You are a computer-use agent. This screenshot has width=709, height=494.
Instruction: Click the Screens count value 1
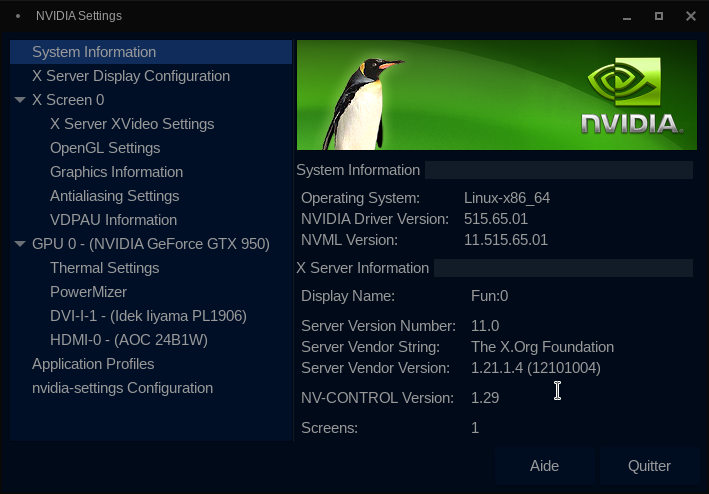tap(475, 428)
